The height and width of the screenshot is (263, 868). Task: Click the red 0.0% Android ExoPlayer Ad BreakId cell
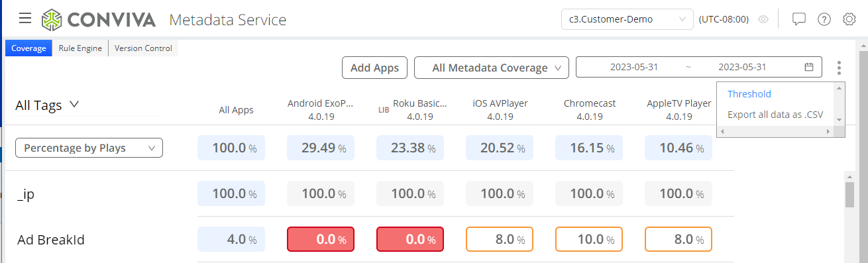[x=321, y=239]
